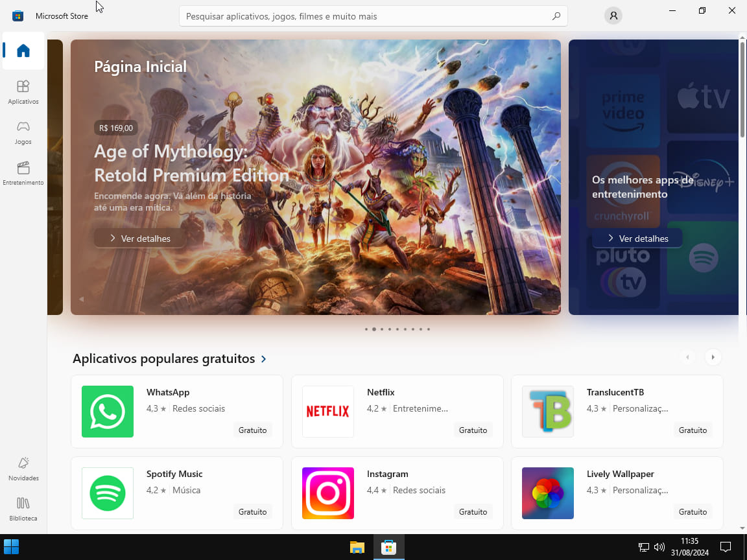Click Gratuito button for Netflix

coord(473,430)
